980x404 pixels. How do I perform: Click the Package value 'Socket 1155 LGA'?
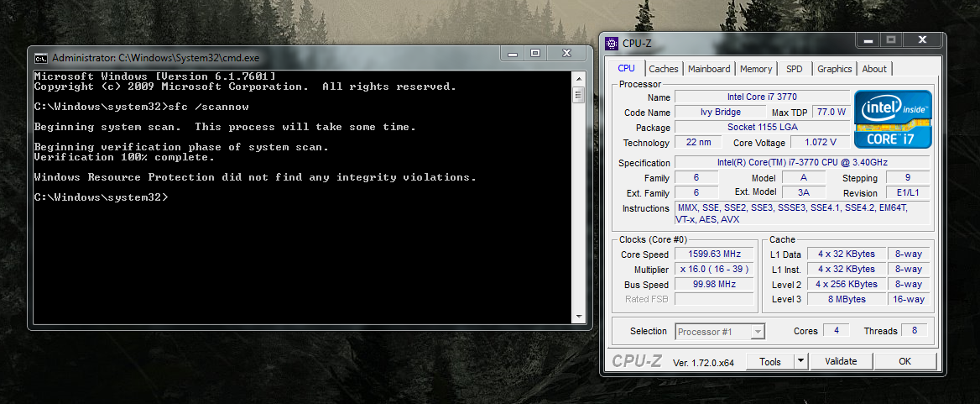tap(762, 127)
